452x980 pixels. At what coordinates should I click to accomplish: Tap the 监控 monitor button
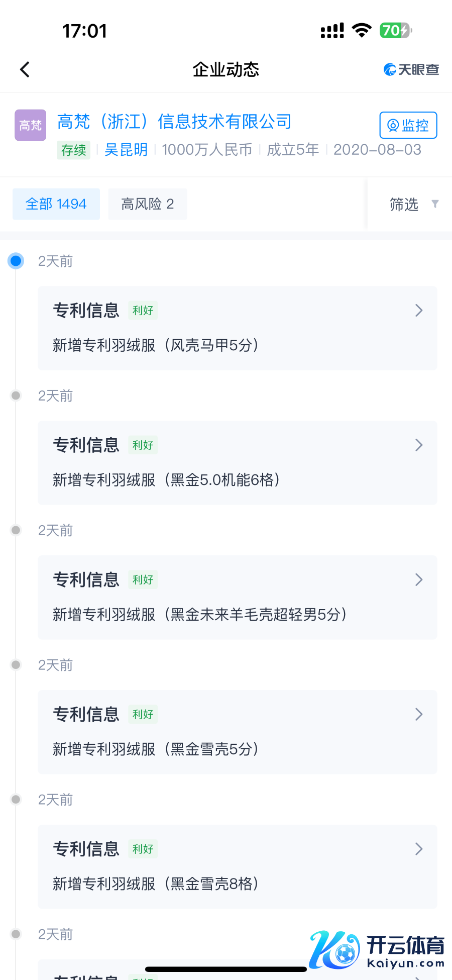[x=408, y=125]
